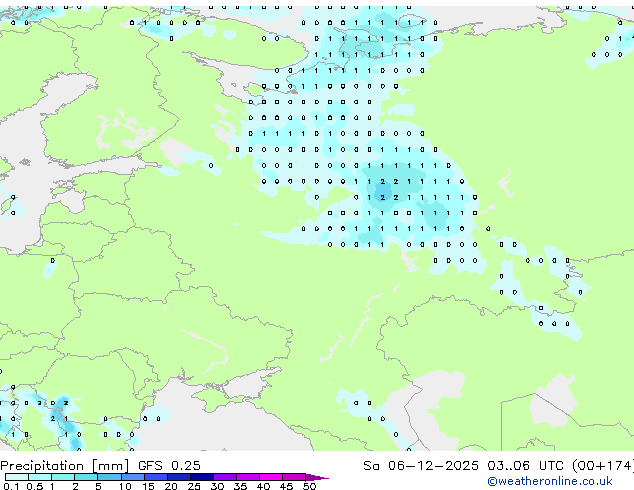
Task: Pick the legend swatch between 1 and 2
Action: 63,477
